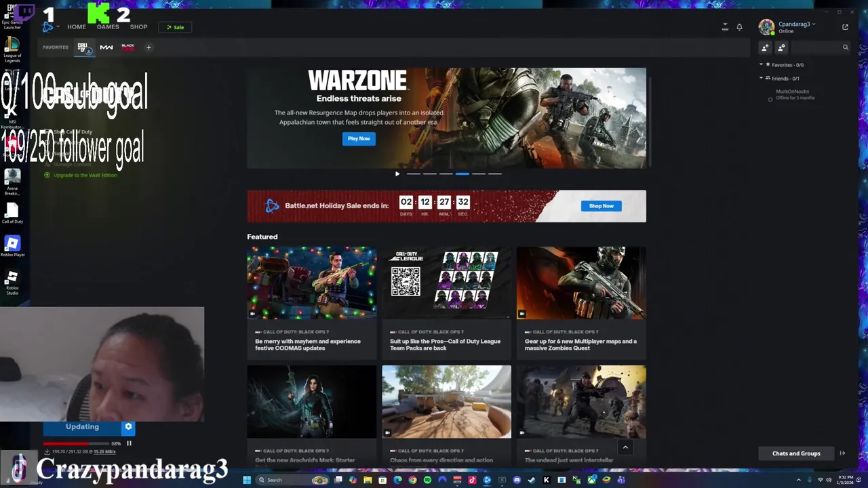Open Chrome from the taskbar
868x488 pixels.
point(412,480)
